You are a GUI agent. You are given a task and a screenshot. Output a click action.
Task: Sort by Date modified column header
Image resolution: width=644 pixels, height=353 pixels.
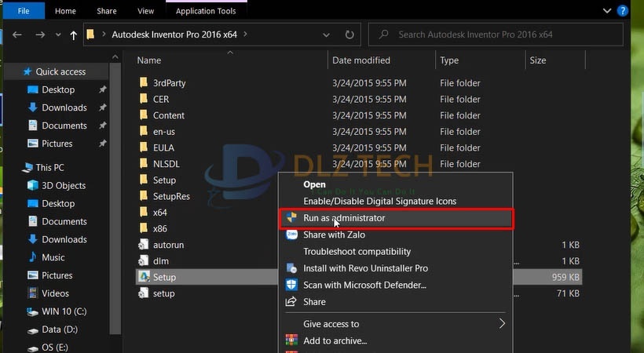361,60
